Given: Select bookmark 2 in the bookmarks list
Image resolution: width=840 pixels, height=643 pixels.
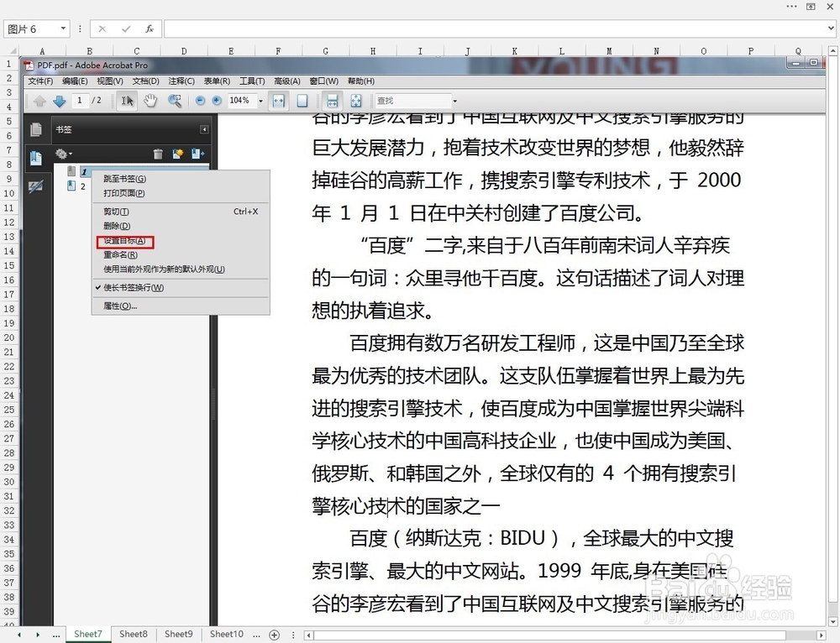Looking at the screenshot, I should click(83, 186).
